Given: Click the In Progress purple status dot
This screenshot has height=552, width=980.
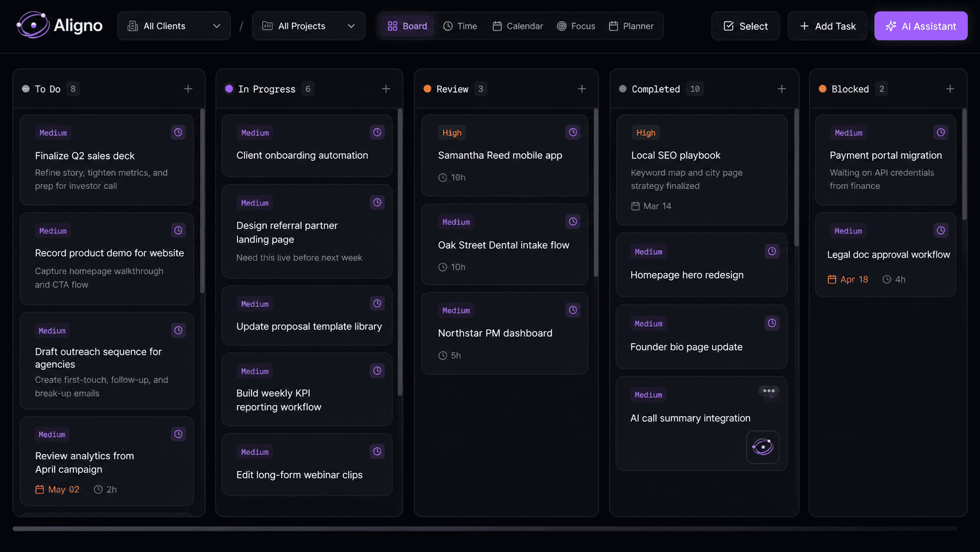Looking at the screenshot, I should [x=229, y=89].
